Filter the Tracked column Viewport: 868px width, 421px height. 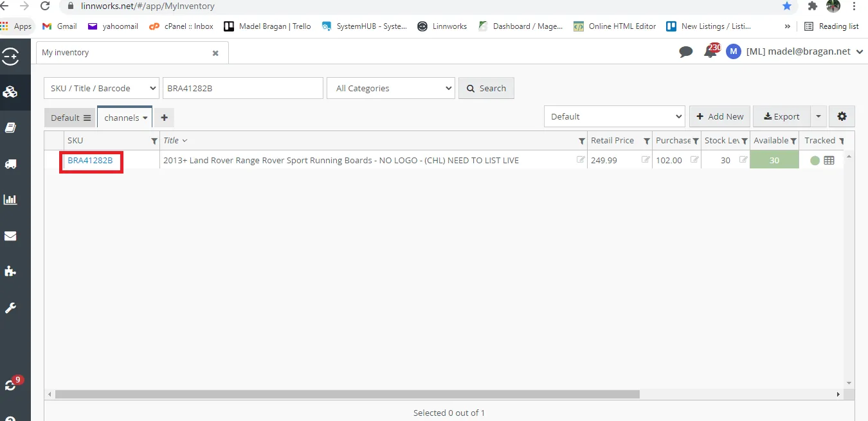coord(842,141)
